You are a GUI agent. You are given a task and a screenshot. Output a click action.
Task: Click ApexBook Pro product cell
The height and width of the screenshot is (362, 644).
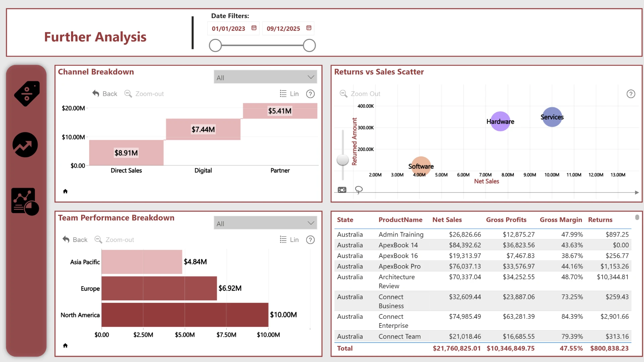click(399, 266)
